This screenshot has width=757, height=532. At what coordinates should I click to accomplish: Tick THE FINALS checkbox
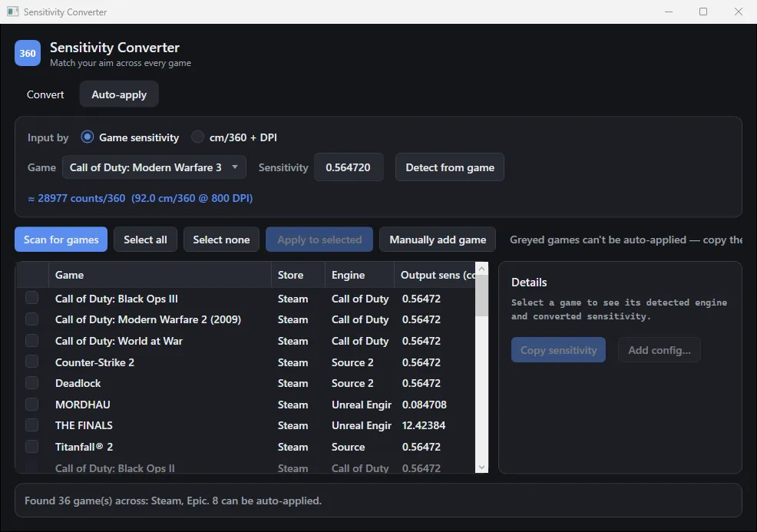(32, 425)
